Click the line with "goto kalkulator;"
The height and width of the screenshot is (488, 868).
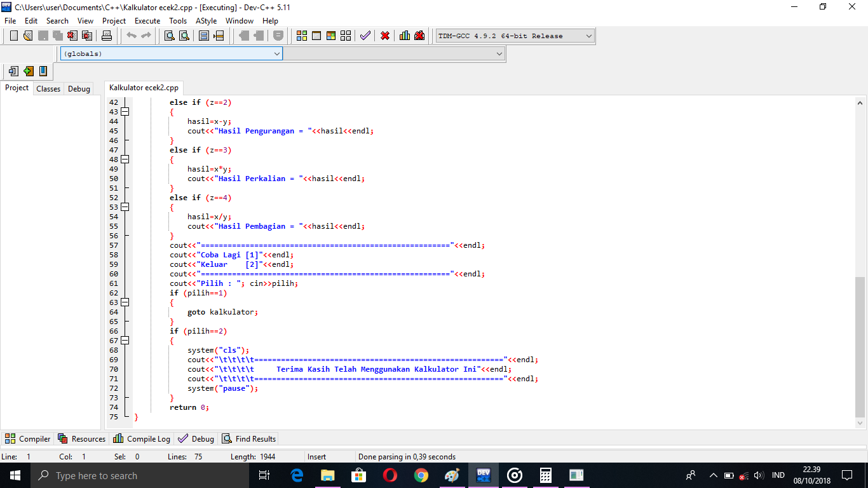pos(223,312)
